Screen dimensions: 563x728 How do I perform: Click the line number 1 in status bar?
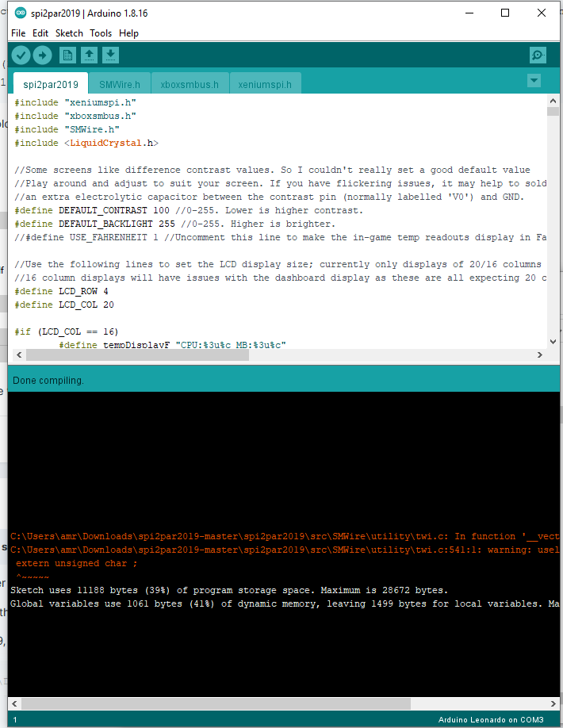pos(15,719)
